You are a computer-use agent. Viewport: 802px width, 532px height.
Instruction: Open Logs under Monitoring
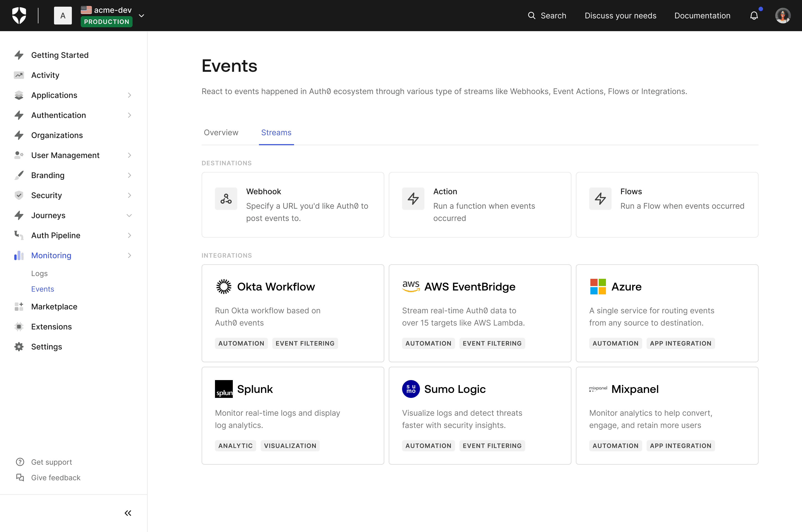coord(39,274)
